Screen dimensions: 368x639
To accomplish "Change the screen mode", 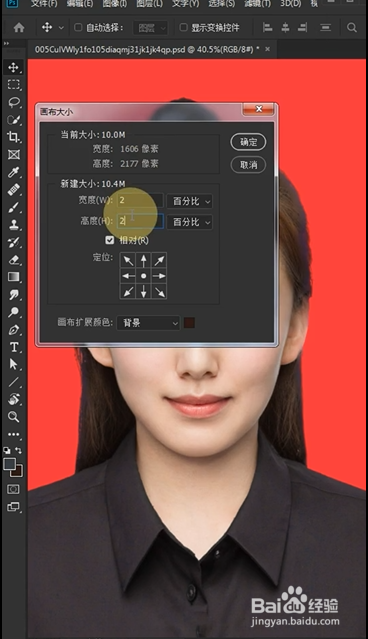I will click(13, 507).
